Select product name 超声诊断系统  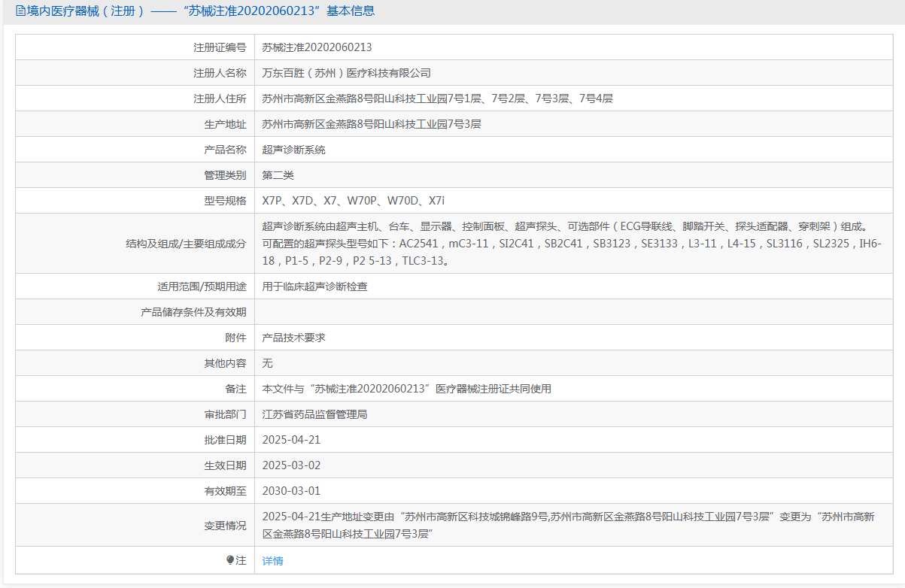click(293, 150)
